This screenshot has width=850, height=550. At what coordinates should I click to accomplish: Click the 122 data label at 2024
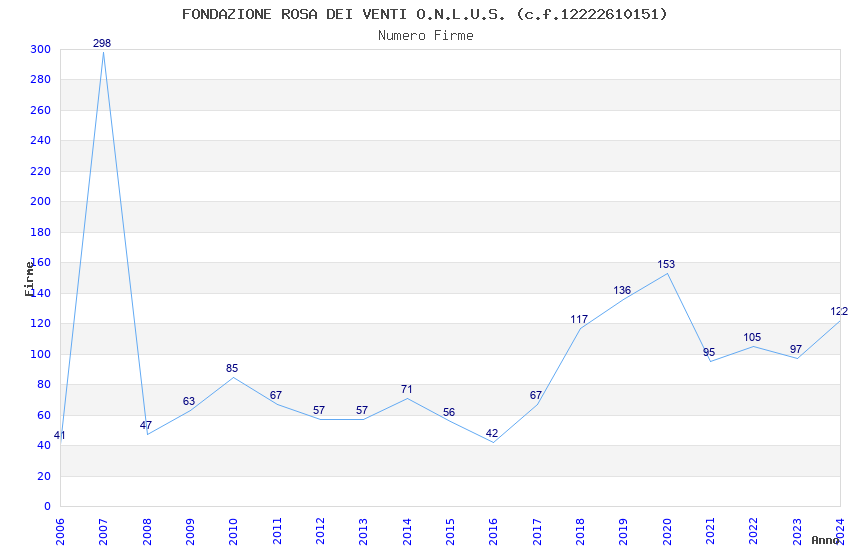click(839, 311)
